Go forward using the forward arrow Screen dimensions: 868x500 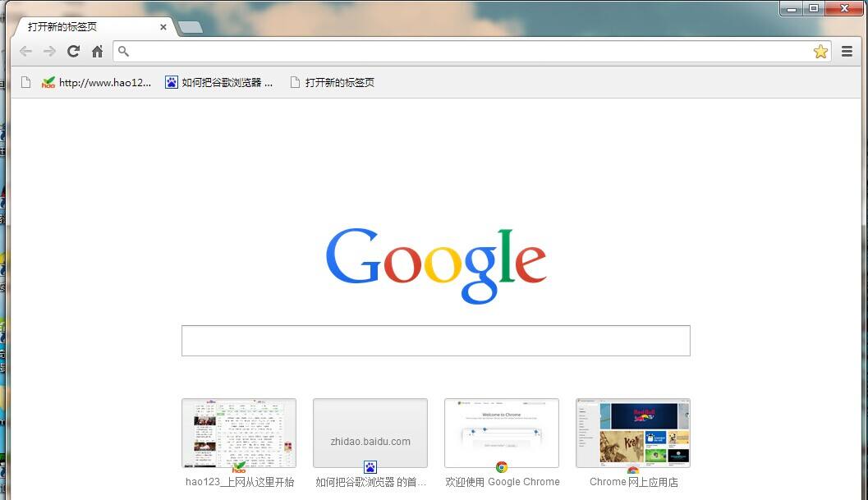pyautogui.click(x=50, y=52)
